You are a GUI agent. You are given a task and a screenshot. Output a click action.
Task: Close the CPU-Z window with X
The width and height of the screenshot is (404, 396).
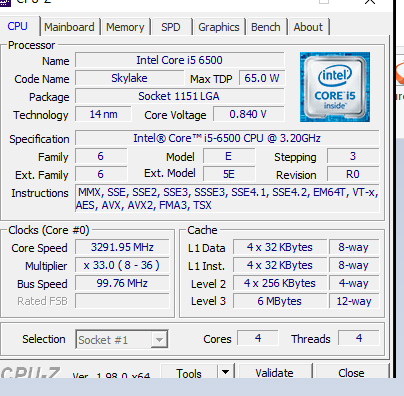click(x=370, y=2)
